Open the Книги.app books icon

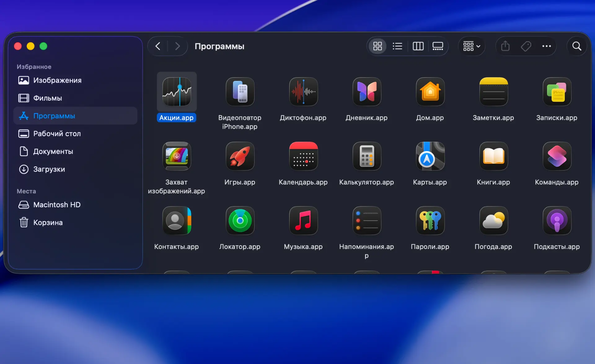[x=493, y=156]
